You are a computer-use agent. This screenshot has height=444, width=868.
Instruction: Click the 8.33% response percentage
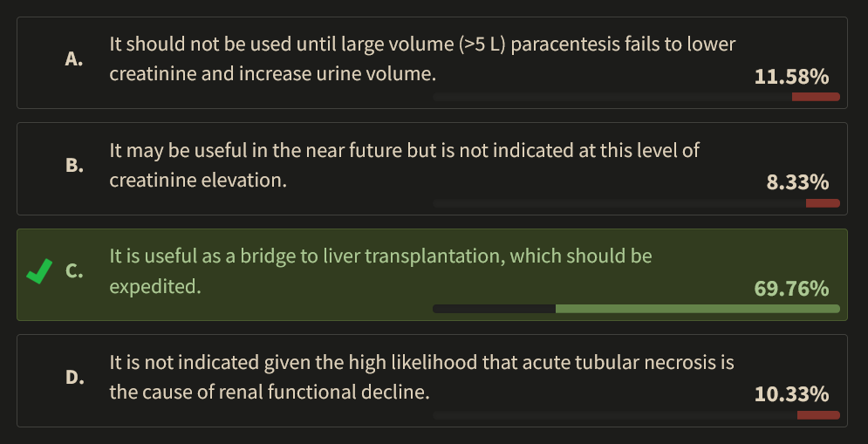[x=797, y=182]
